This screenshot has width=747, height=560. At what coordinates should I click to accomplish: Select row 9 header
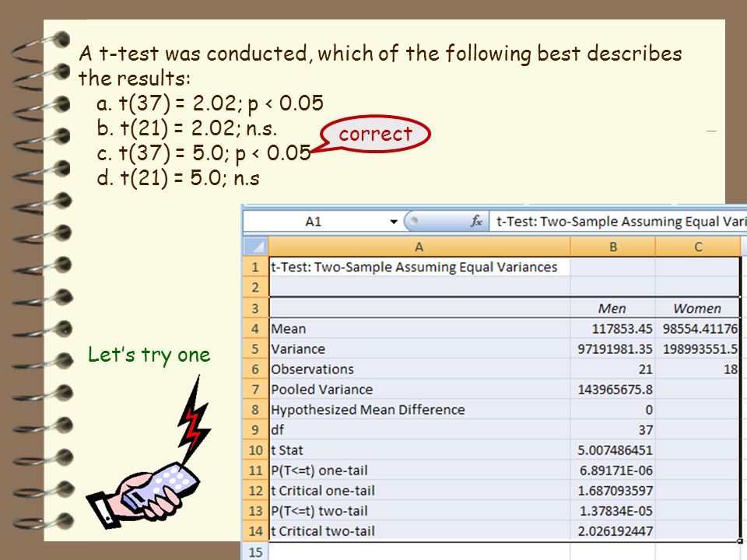[x=256, y=430]
